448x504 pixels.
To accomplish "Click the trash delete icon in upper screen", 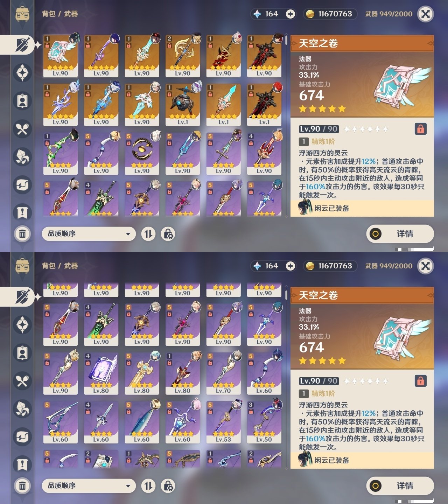I will 22,233.
